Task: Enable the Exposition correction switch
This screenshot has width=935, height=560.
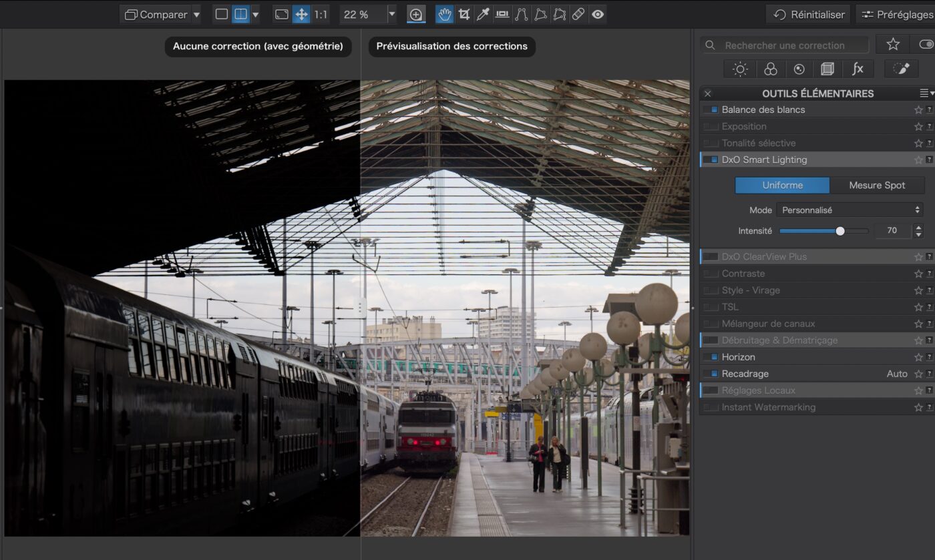Action: (x=711, y=126)
